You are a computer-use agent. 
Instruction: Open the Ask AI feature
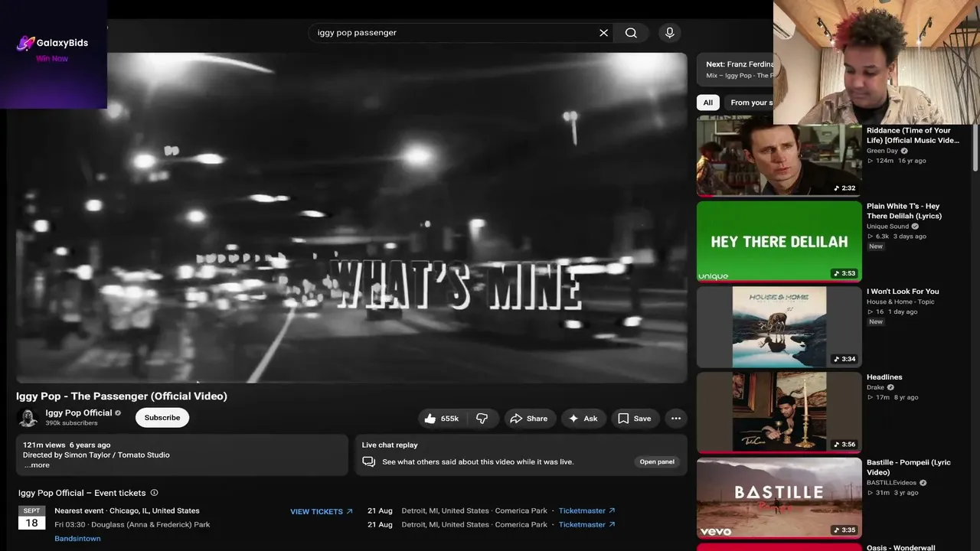[583, 419]
